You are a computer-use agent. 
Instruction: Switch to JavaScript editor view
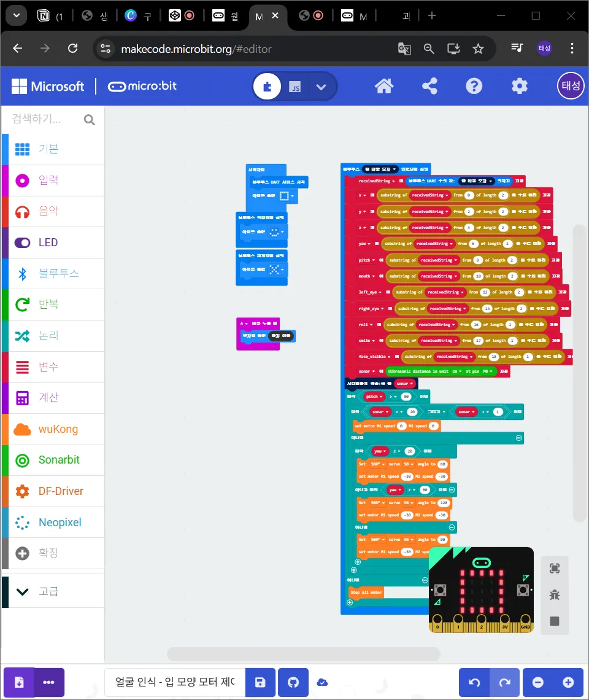pyautogui.click(x=295, y=87)
